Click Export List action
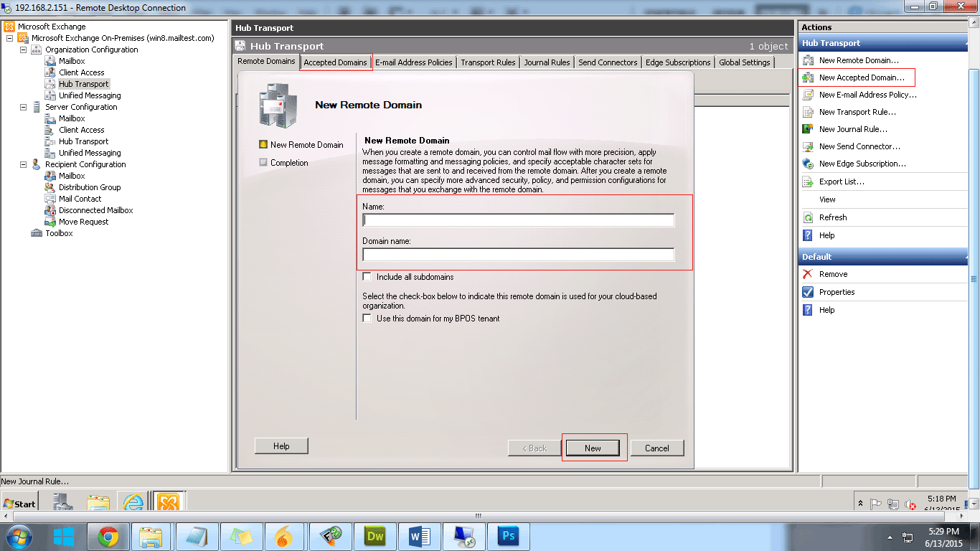The image size is (980, 551). coord(842,182)
